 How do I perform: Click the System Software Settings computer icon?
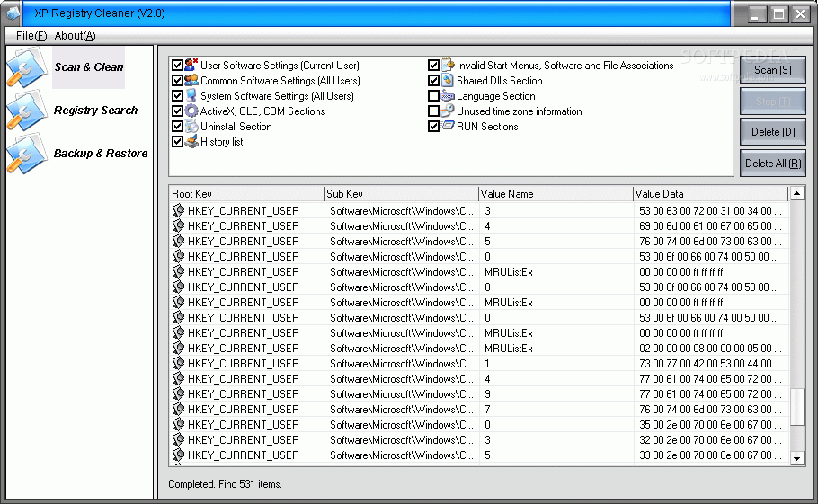click(x=191, y=96)
